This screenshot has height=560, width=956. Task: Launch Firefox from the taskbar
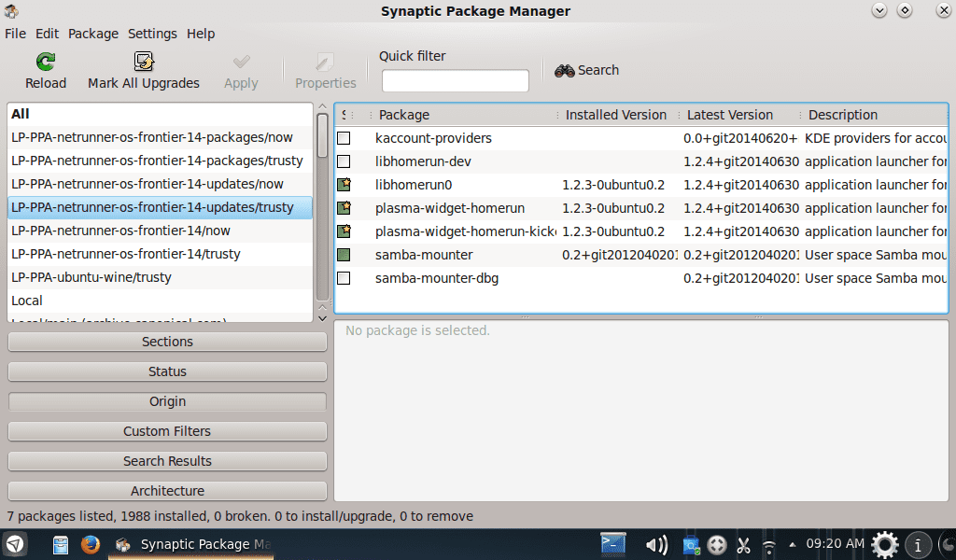tap(91, 544)
